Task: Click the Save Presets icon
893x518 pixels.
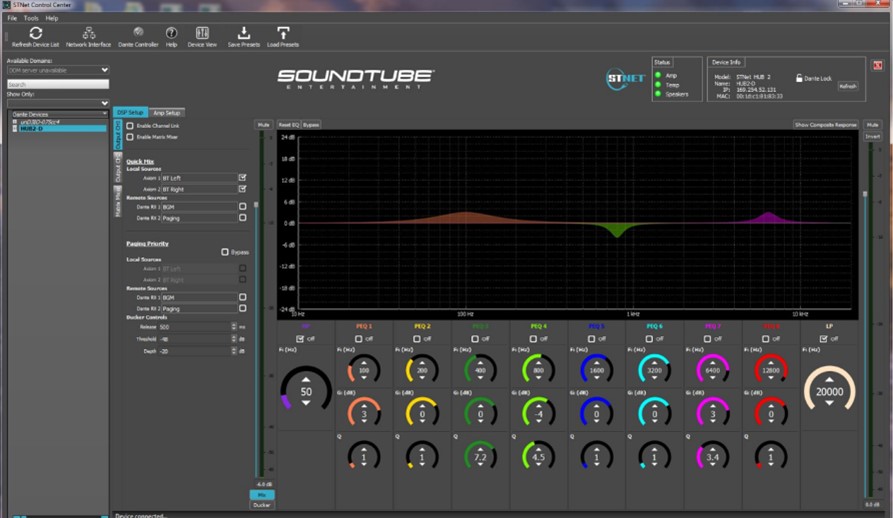Action: coord(243,34)
